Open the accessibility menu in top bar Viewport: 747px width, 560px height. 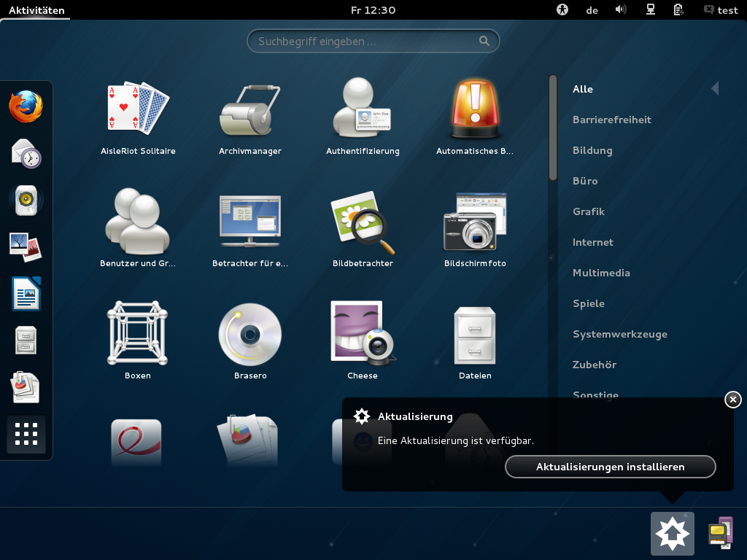(x=562, y=9)
